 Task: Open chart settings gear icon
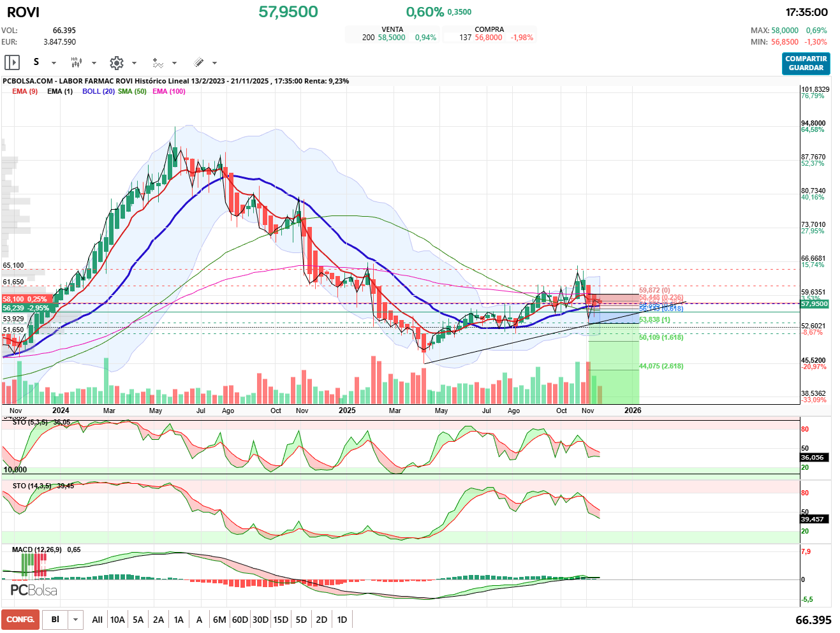coord(116,62)
